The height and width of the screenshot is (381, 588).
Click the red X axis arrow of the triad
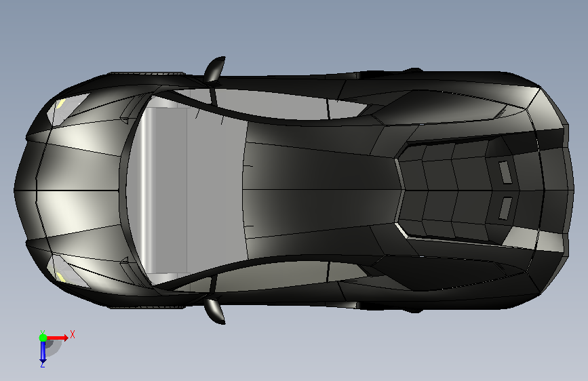[x=58, y=338]
